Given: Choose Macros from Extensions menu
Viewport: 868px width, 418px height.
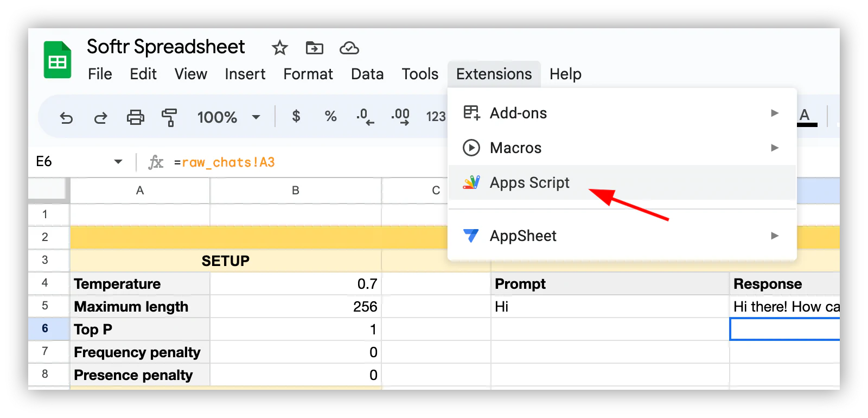Looking at the screenshot, I should tap(622, 148).
